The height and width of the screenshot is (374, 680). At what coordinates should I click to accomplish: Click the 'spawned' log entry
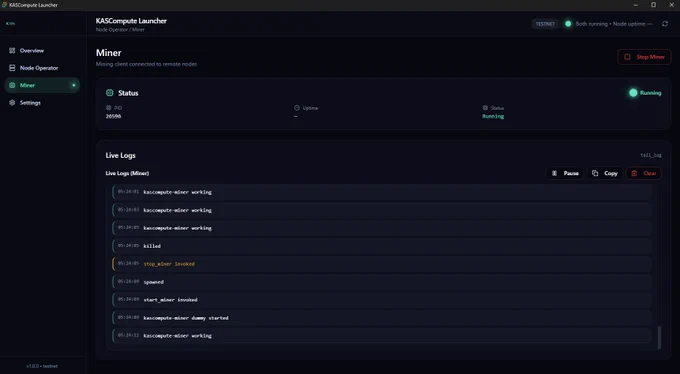click(382, 282)
